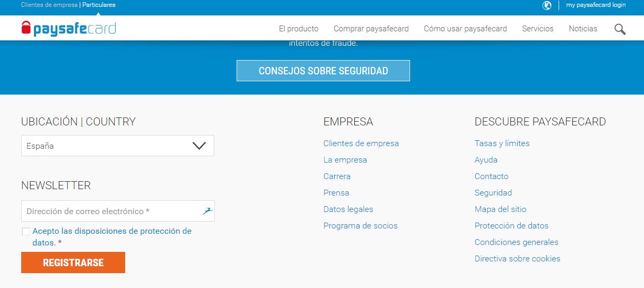644x288 pixels.
Task: Open Directiva sobre cookies link
Action: pyautogui.click(x=517, y=259)
